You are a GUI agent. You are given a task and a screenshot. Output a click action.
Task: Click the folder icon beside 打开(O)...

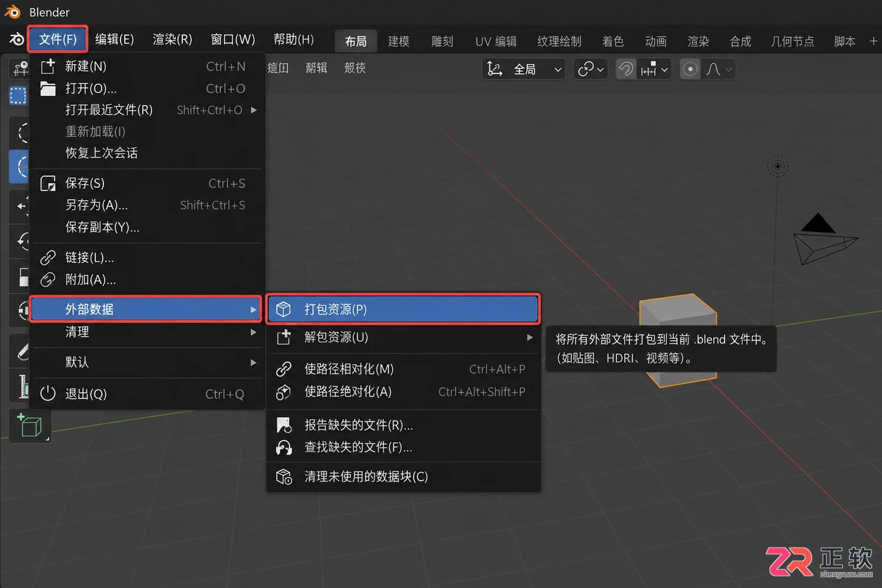pyautogui.click(x=48, y=88)
